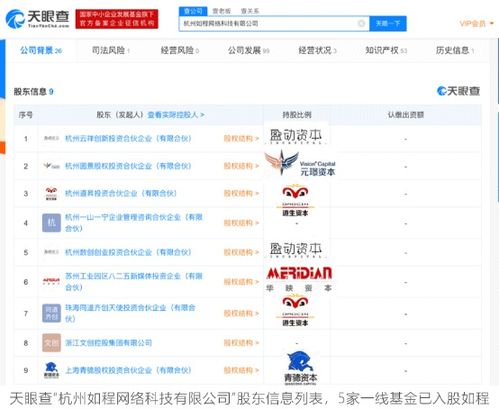
Task: Expand 股权结构 for row 7 珠海同道齐创
Action: coord(241,313)
